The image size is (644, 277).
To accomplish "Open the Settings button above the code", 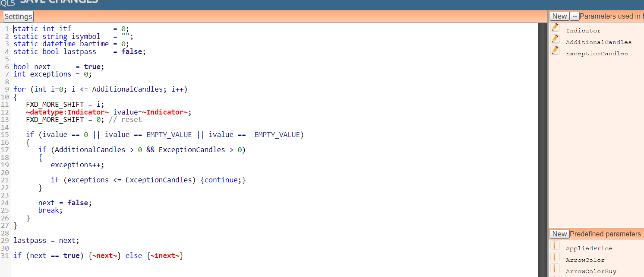I will point(18,16).
